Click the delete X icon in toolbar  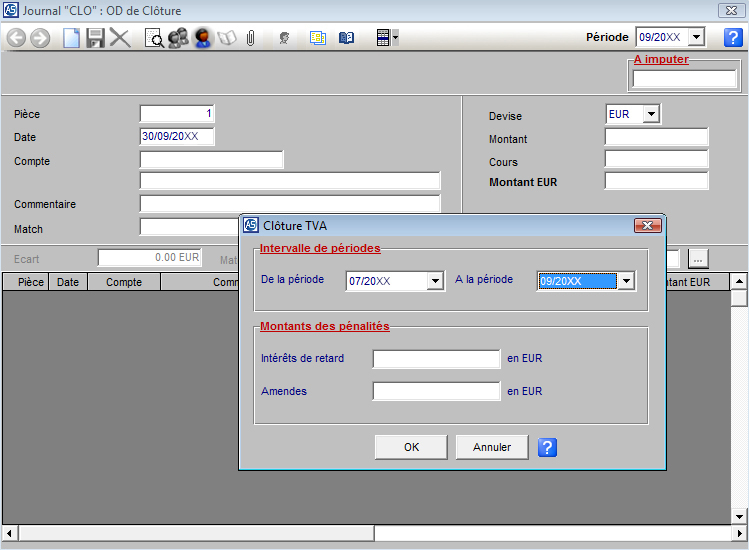pos(120,38)
